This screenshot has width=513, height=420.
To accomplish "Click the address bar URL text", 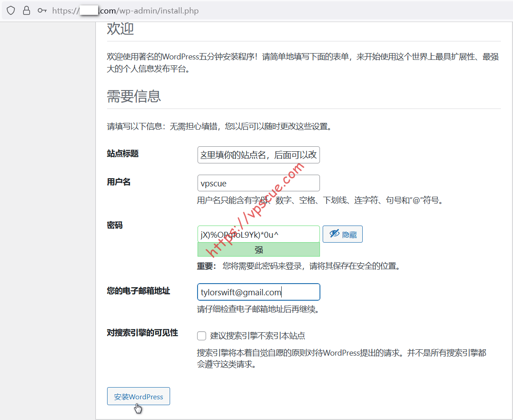I will (x=125, y=11).
